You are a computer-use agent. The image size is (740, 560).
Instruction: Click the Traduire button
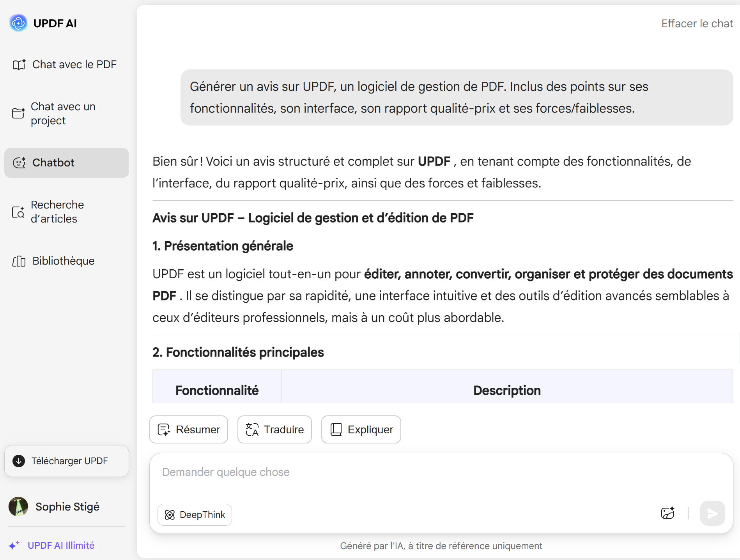click(x=274, y=429)
